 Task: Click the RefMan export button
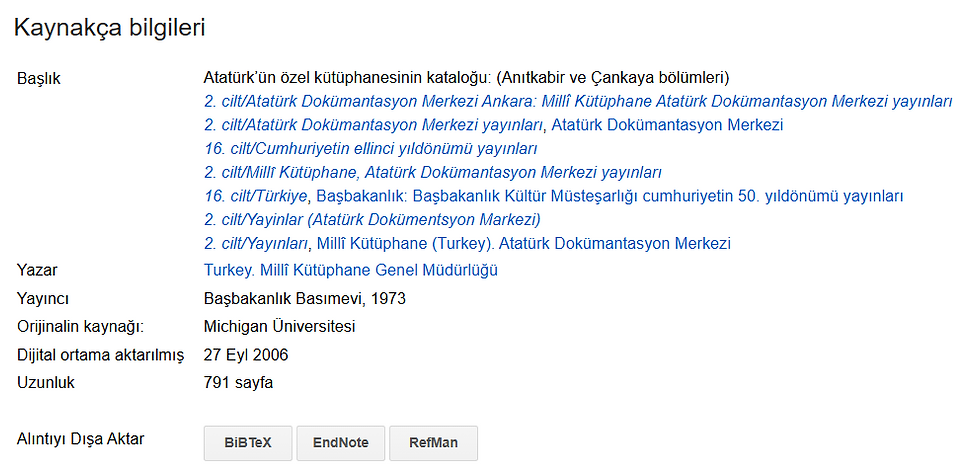click(x=433, y=442)
